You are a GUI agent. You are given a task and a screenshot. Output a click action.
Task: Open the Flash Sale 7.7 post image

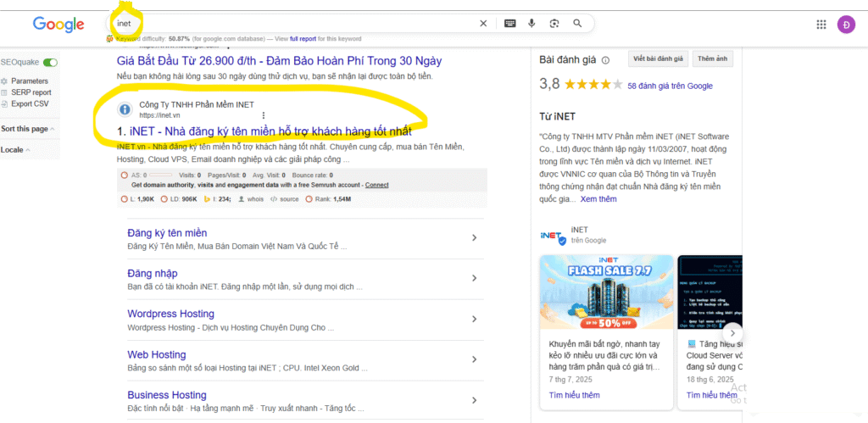(x=606, y=292)
